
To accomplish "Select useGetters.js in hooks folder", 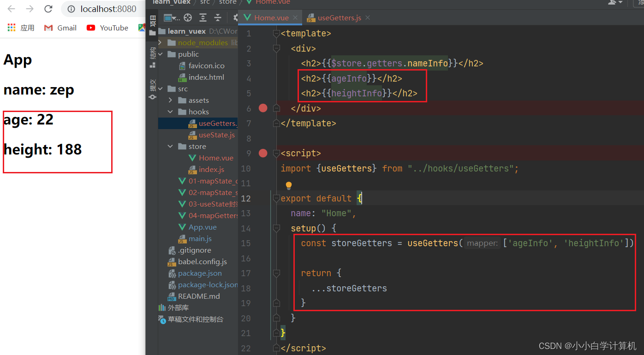I will (212, 123).
